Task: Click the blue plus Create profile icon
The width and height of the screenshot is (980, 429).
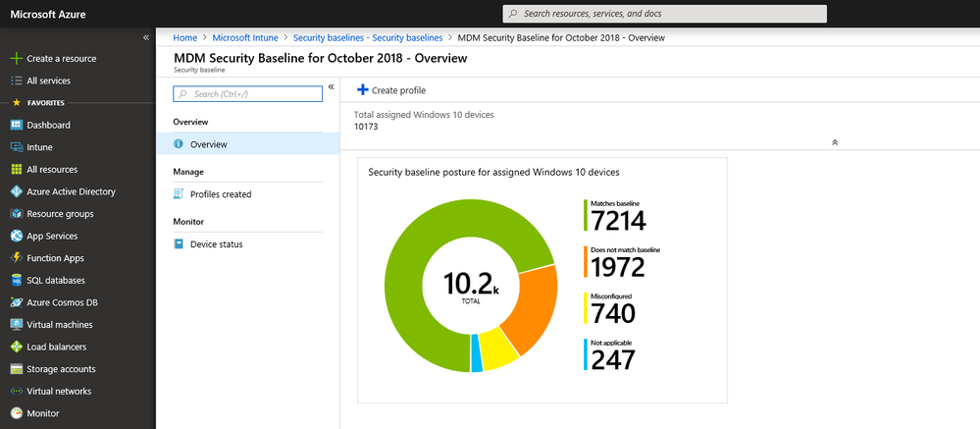Action: pos(363,90)
